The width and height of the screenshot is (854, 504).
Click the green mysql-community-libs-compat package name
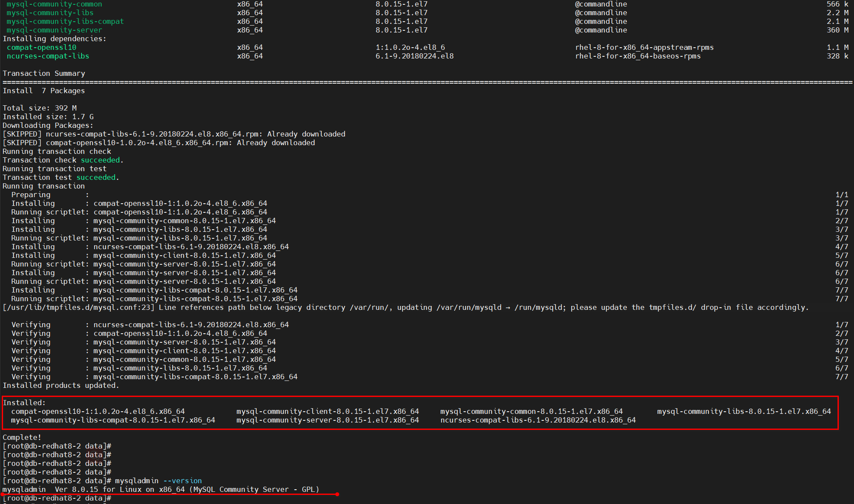point(65,21)
